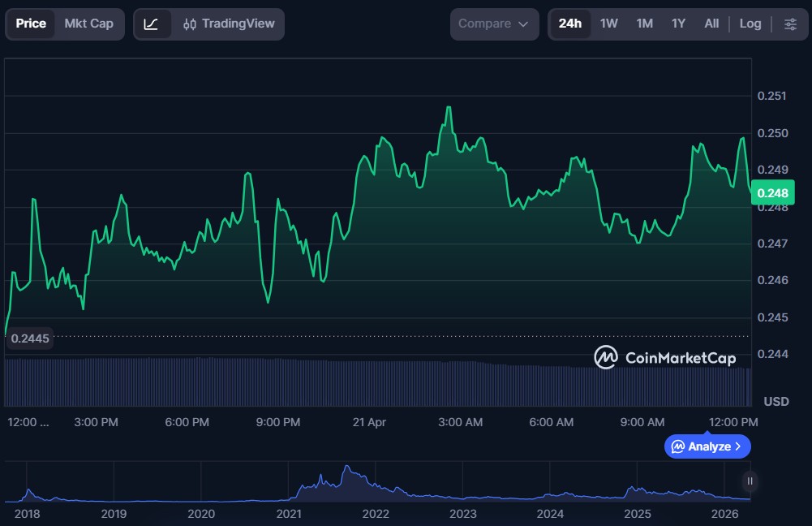Click the CoinMarketCap watermark logo

(664, 357)
